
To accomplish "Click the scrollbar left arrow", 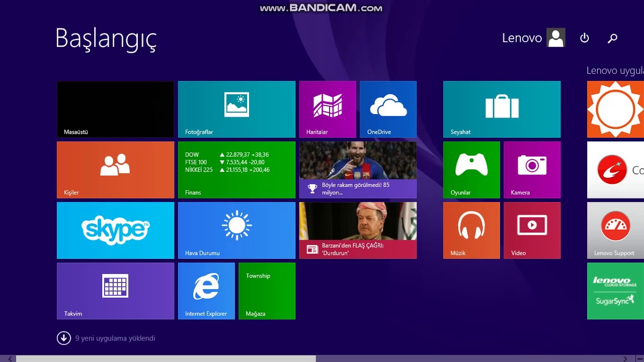I will [x=10, y=358].
